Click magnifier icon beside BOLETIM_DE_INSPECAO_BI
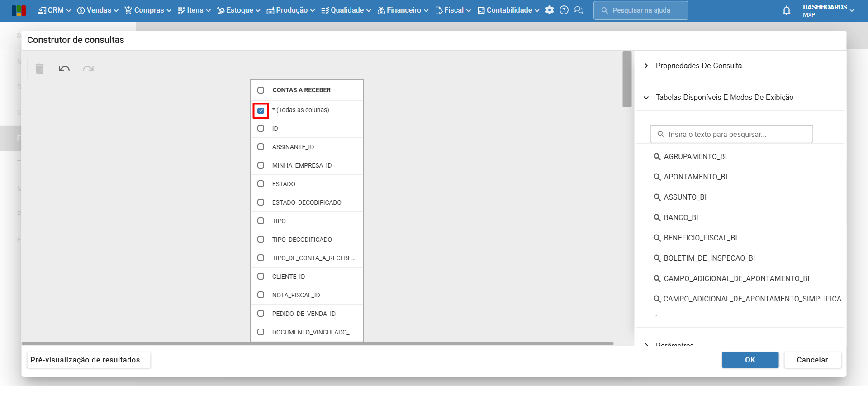 click(x=657, y=258)
